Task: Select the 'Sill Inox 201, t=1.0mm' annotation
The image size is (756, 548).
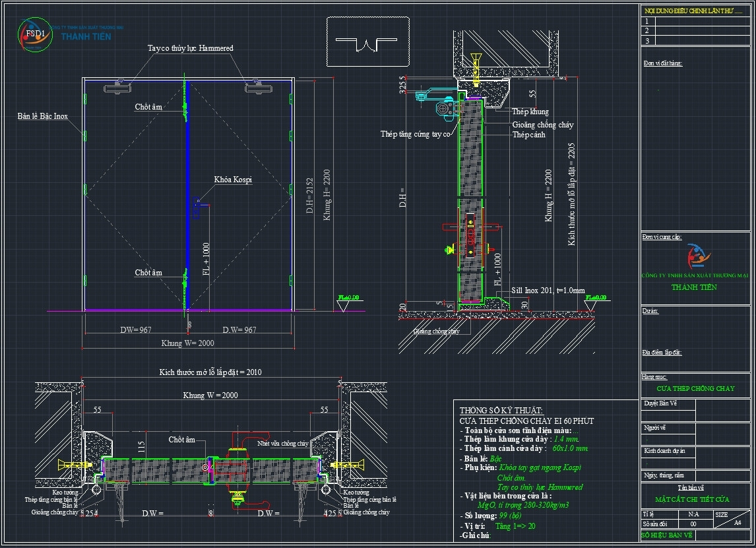Action: pyautogui.click(x=548, y=290)
